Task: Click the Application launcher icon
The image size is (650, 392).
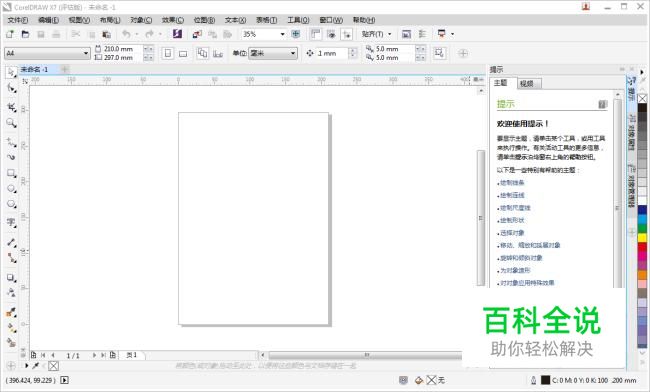Action: click(x=441, y=34)
